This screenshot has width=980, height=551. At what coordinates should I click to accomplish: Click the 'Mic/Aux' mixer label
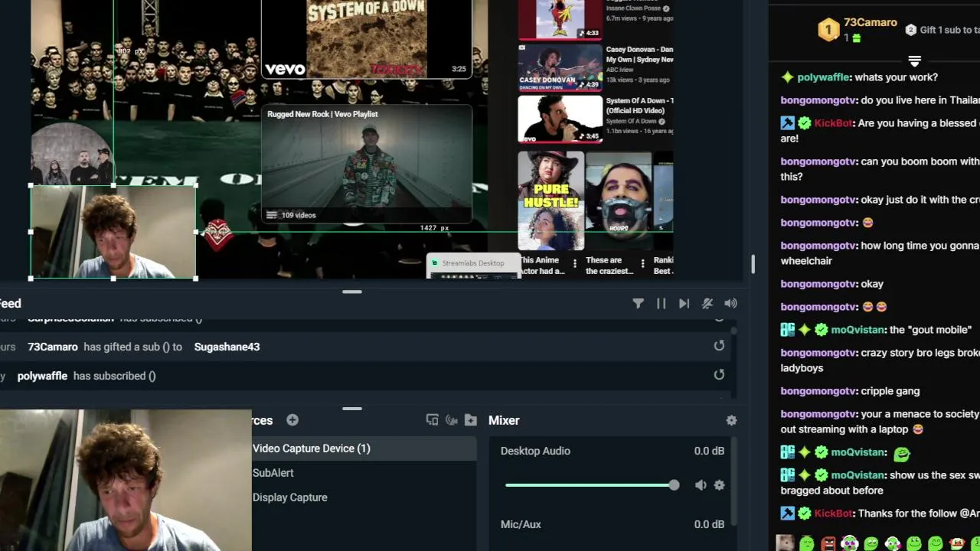(x=521, y=524)
